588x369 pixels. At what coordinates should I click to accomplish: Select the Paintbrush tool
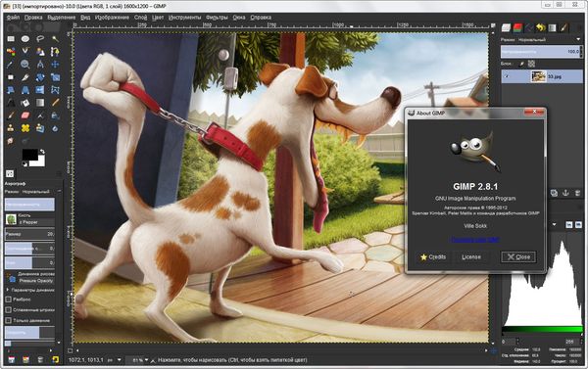tap(11, 115)
